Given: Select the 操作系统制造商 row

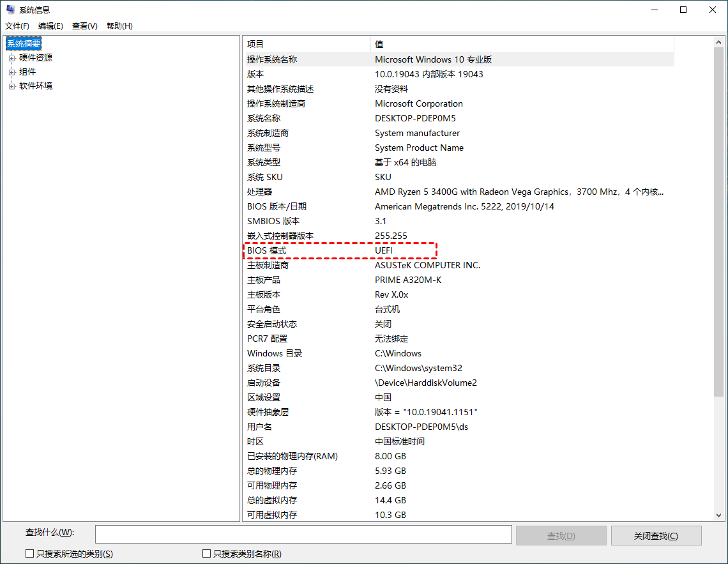Looking at the screenshot, I should (459, 103).
